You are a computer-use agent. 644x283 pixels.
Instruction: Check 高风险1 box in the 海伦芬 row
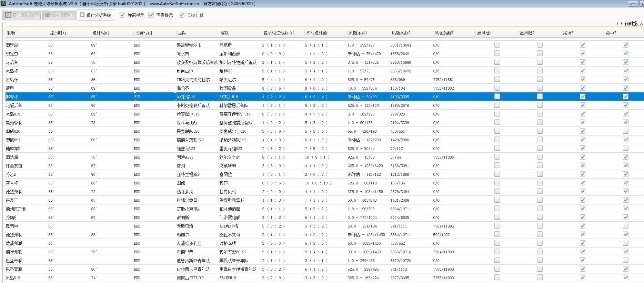[497, 88]
